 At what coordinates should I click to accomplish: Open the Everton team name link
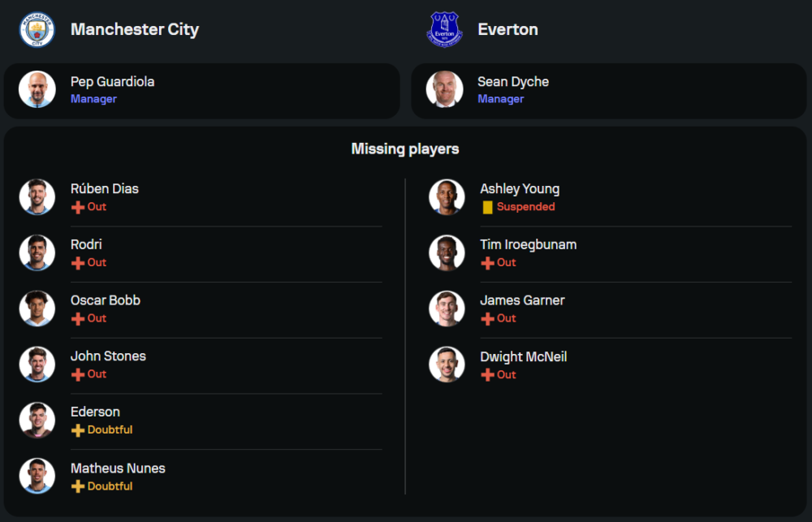tap(508, 29)
